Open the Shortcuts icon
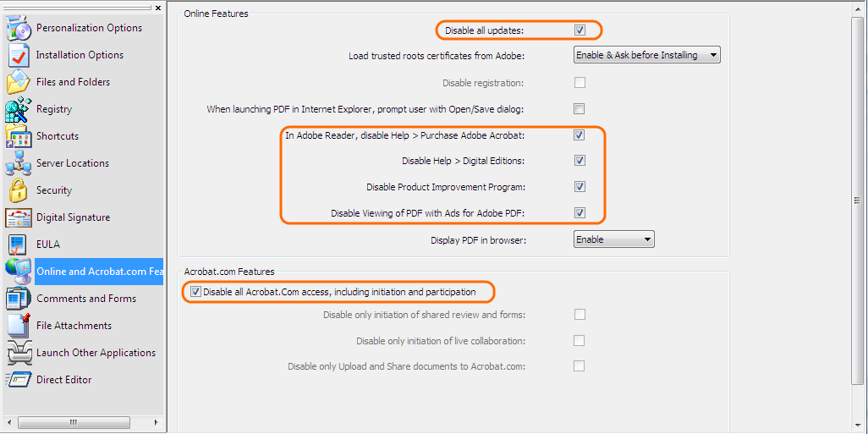 (x=19, y=136)
